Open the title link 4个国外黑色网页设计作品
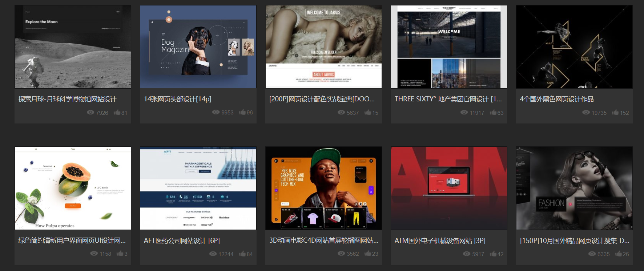Viewport: 644px width, 271px height. pyautogui.click(x=556, y=99)
